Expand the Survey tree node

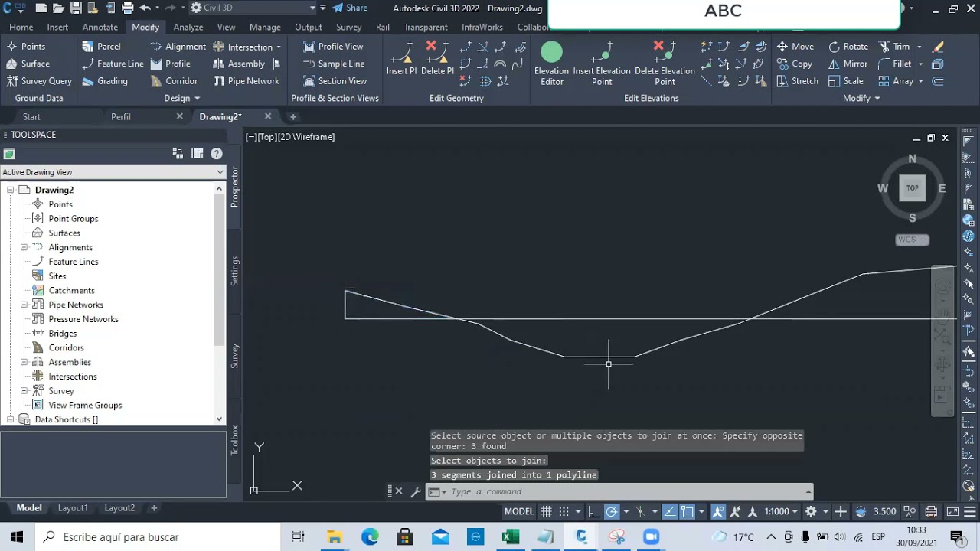point(24,390)
